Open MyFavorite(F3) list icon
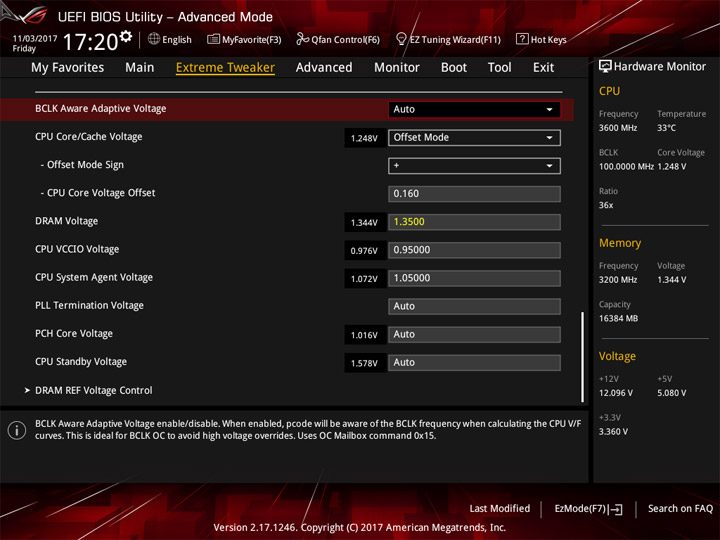 (213, 39)
